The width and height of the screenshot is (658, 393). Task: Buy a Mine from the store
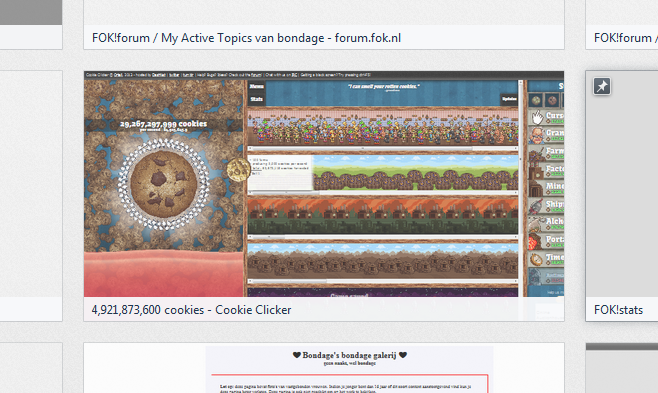tap(546, 188)
